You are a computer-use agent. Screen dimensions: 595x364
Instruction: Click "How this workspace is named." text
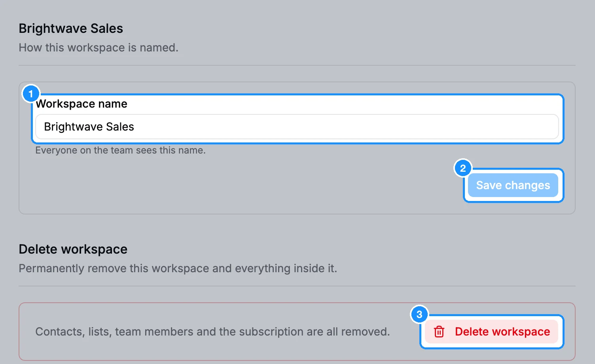point(99,47)
